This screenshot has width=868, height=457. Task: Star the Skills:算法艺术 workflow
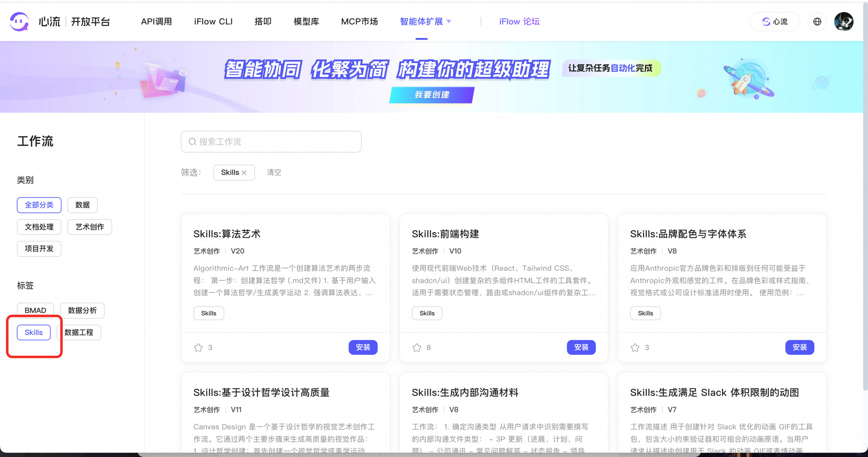point(198,348)
